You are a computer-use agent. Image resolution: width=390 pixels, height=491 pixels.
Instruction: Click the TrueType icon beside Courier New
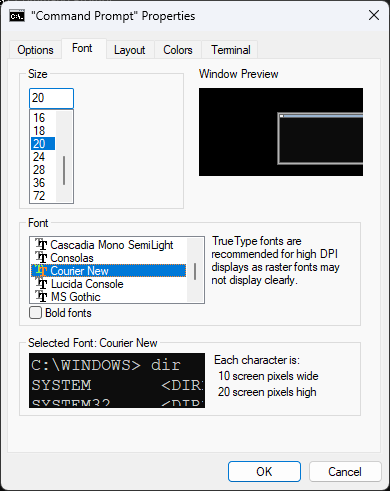point(41,271)
